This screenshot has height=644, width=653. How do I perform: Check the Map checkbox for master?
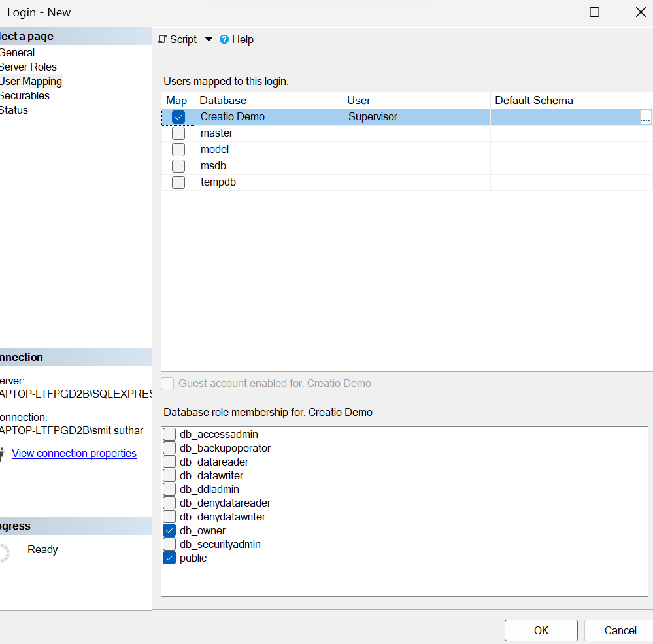click(x=178, y=133)
